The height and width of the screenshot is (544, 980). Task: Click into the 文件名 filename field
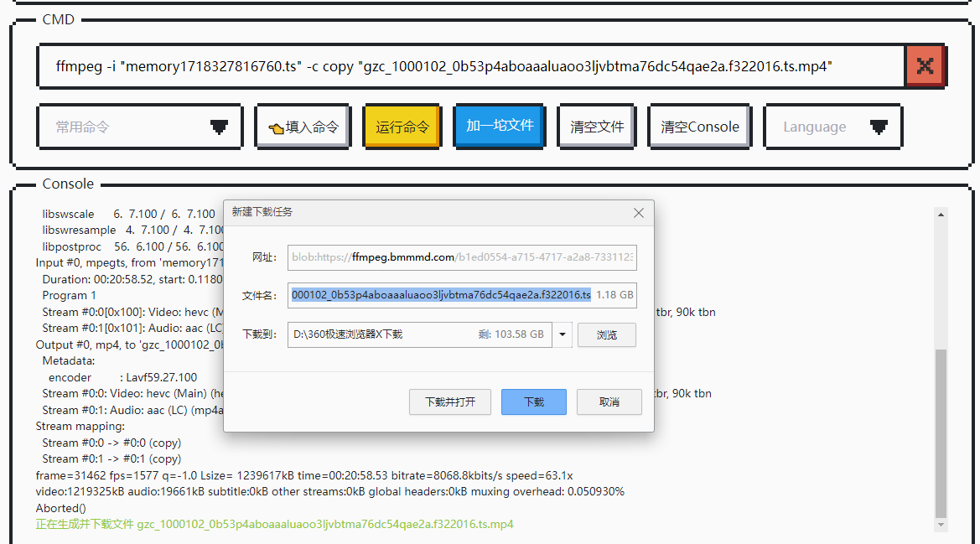[441, 295]
